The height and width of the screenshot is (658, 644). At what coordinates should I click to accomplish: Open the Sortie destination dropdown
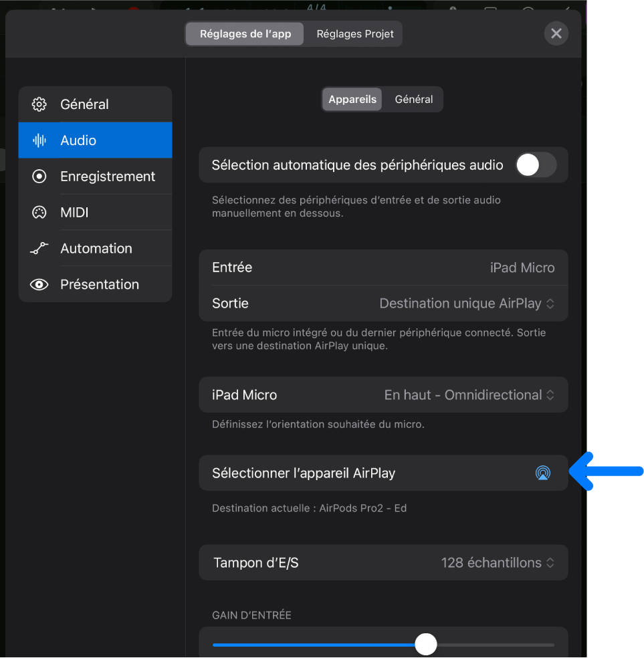click(x=467, y=303)
